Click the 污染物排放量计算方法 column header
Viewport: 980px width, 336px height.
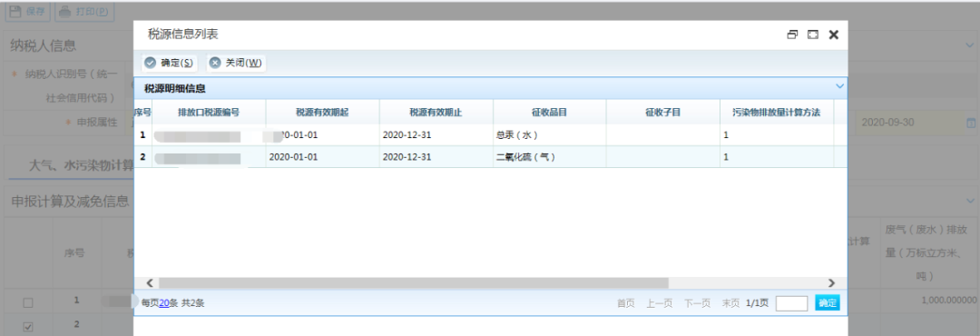776,113
